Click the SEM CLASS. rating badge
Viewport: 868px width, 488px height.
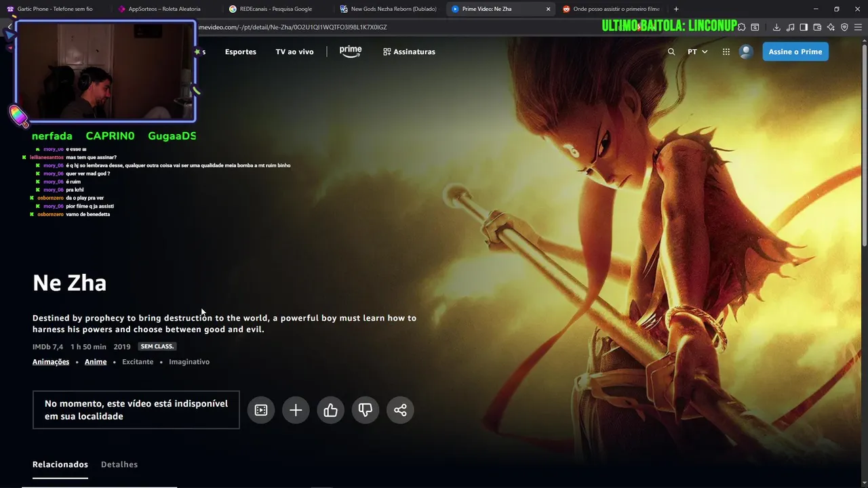(x=157, y=346)
